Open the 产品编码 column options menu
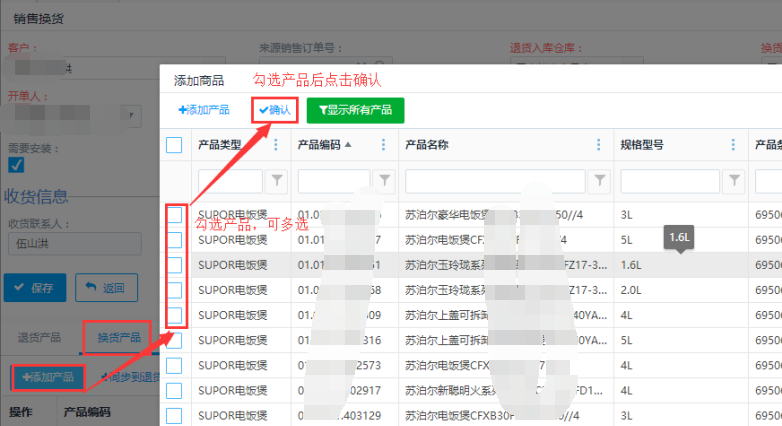The height and width of the screenshot is (426, 782). pos(383,145)
